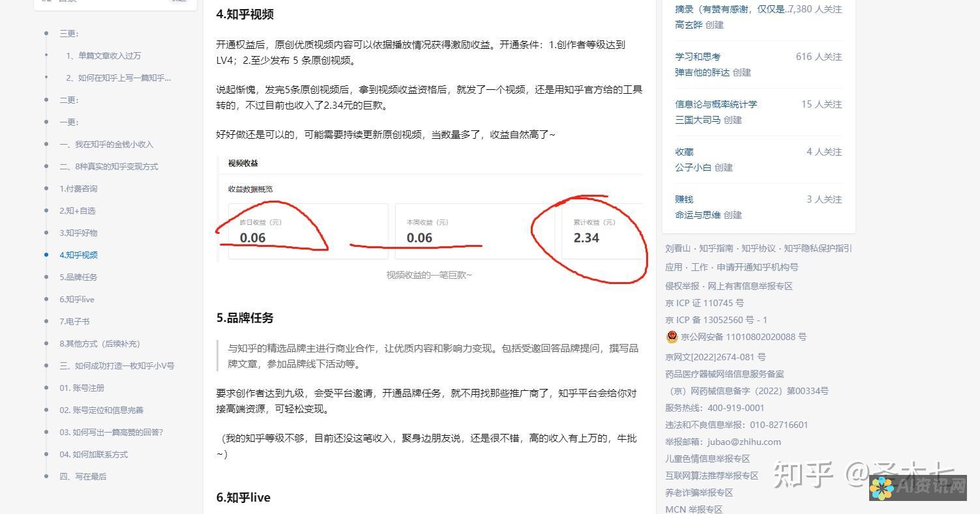Viewport: 980px width, 514px height.
Task: Open creator 高玄晔's profile
Action: [689, 25]
